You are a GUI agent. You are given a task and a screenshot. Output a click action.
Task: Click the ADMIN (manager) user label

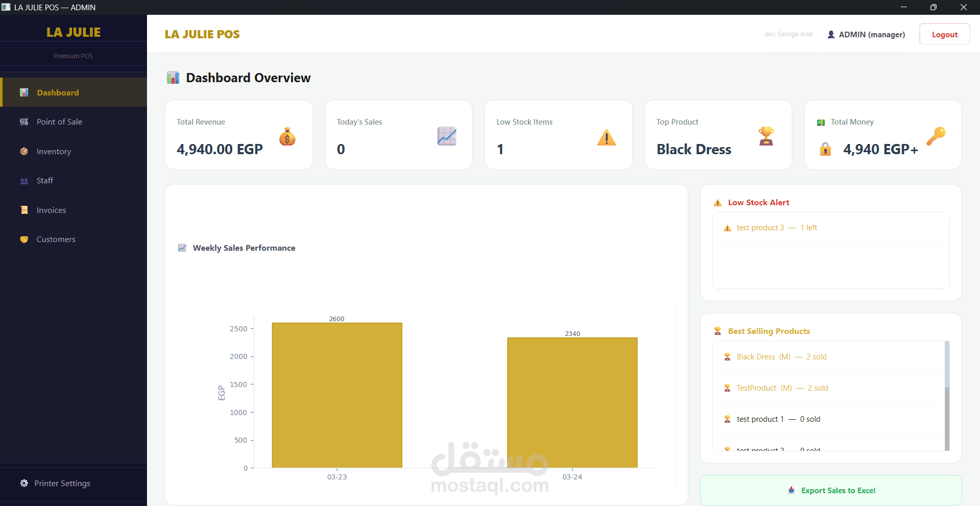[872, 34]
